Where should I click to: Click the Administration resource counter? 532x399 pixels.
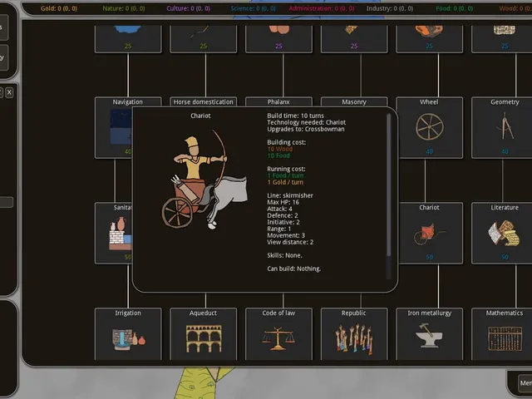pos(322,8)
